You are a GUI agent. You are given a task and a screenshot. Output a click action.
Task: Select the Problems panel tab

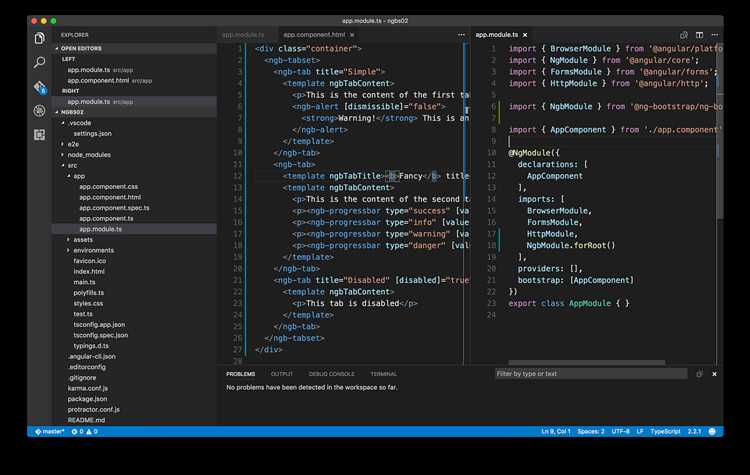click(241, 374)
